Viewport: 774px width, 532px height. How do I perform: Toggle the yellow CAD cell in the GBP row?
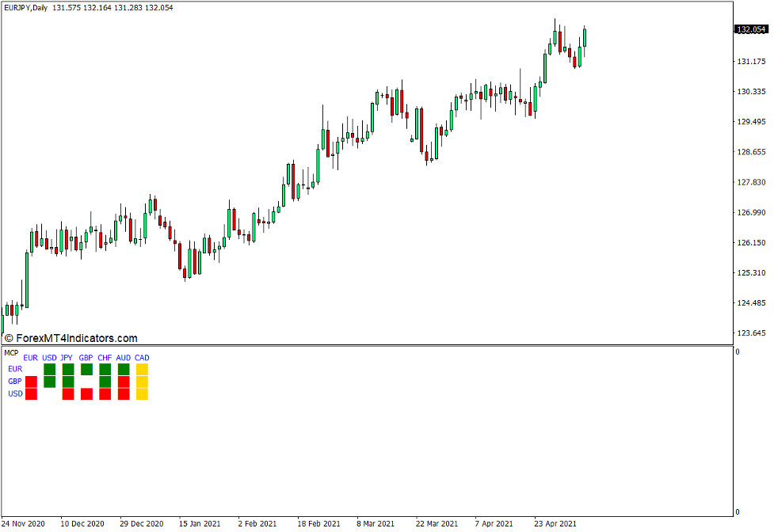tap(142, 381)
